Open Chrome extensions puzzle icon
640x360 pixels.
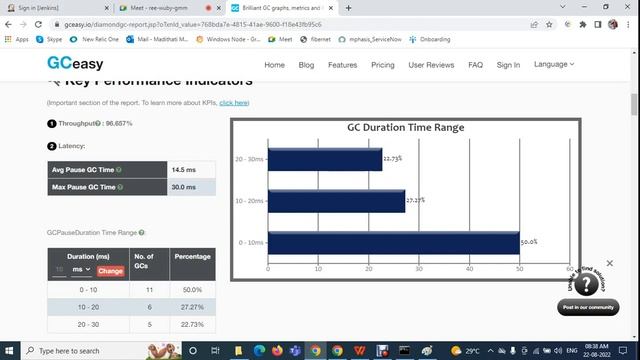coord(583,24)
